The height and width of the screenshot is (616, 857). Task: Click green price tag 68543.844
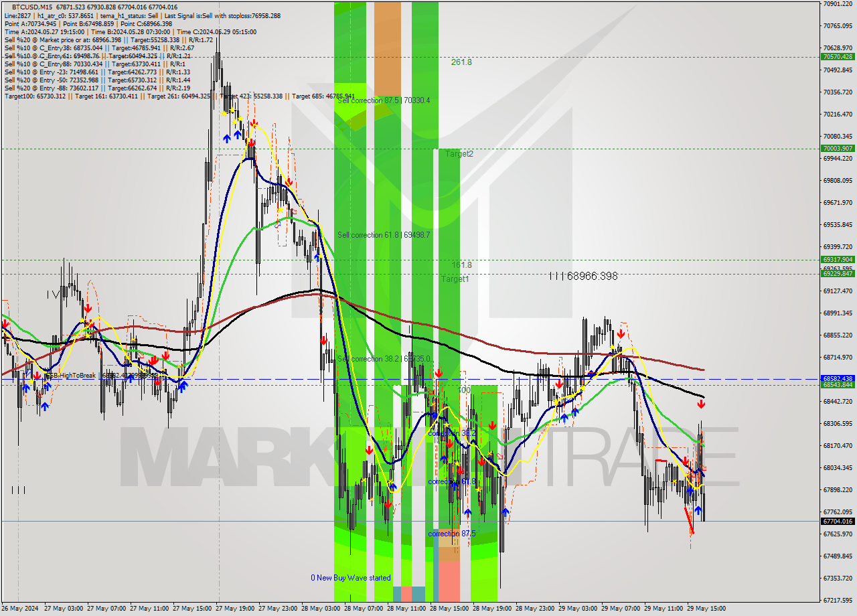click(838, 384)
